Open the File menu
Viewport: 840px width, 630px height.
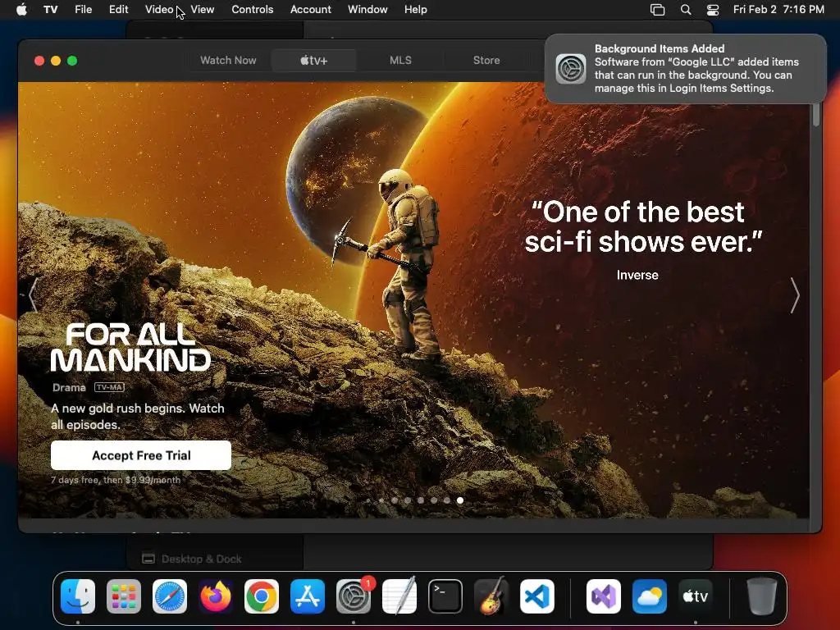(x=83, y=9)
